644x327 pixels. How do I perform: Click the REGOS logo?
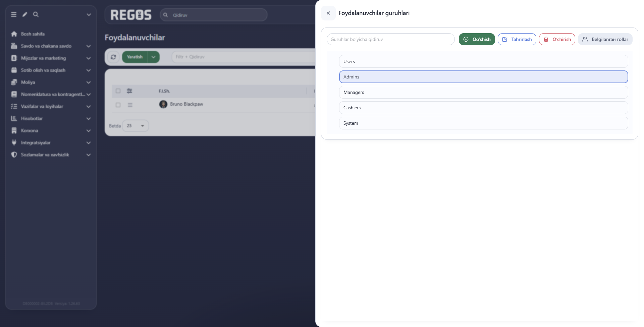click(131, 15)
